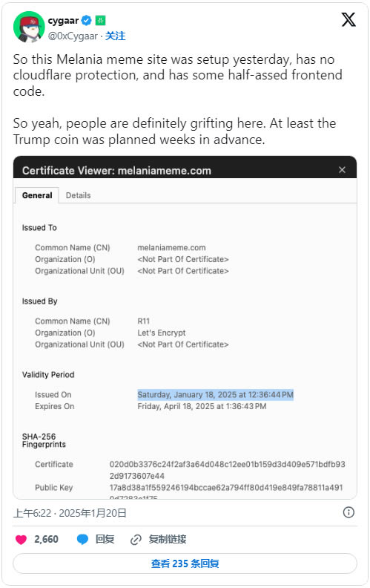Image resolution: width=370 pixels, height=588 pixels.
Task: Open the X logo link
Action: [348, 19]
